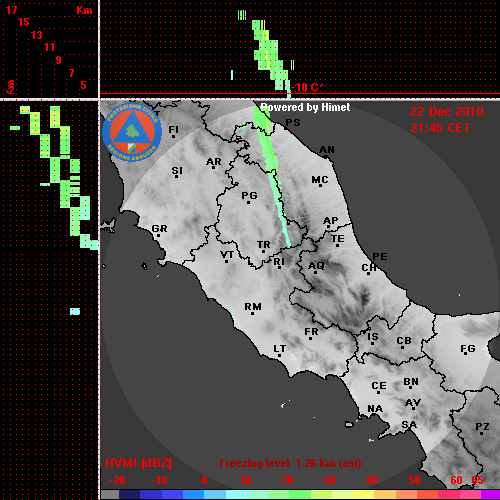This screenshot has width=500, height=500.
Task: Click the '30' value on the dBZ scale
Action: click(x=329, y=480)
